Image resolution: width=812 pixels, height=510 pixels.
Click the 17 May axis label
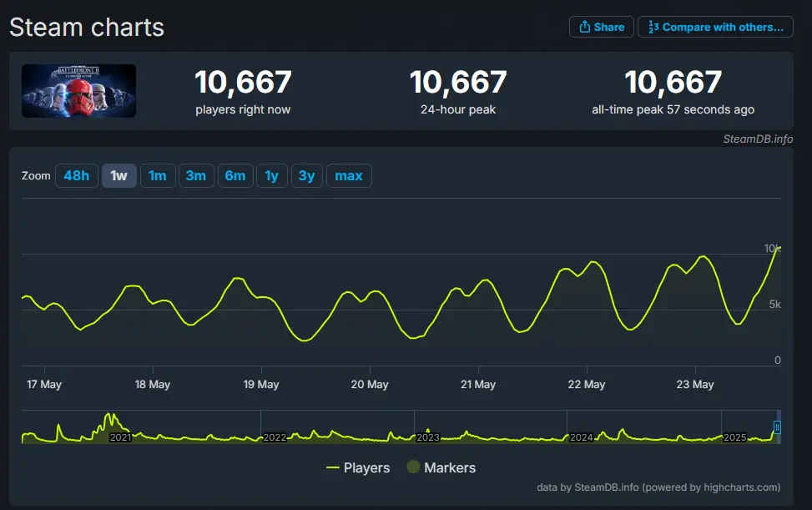pos(44,384)
